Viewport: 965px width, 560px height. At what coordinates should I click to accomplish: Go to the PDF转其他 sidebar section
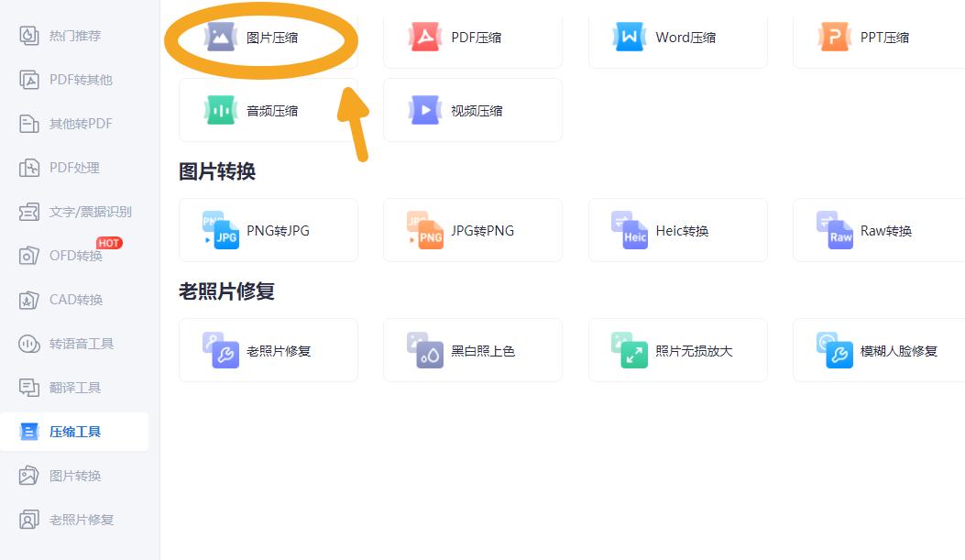coord(80,80)
